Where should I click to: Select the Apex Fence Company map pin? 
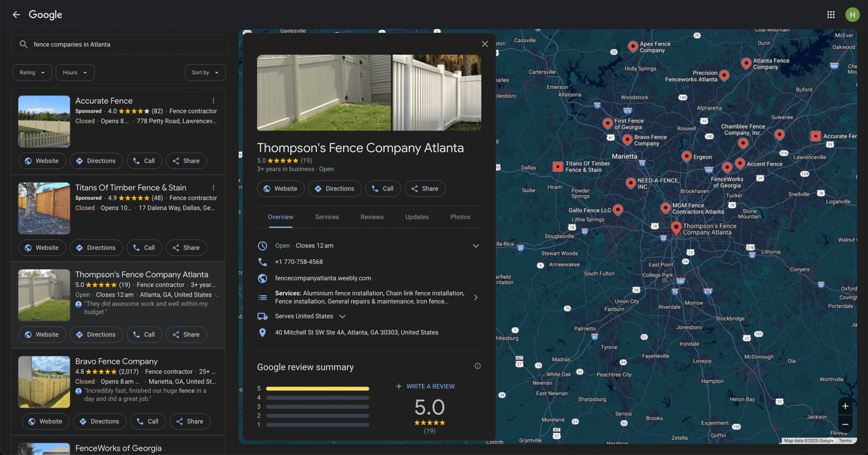(633, 46)
